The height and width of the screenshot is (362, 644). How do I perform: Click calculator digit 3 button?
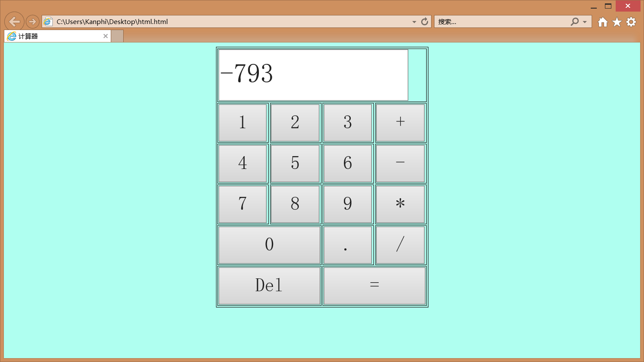tap(348, 123)
